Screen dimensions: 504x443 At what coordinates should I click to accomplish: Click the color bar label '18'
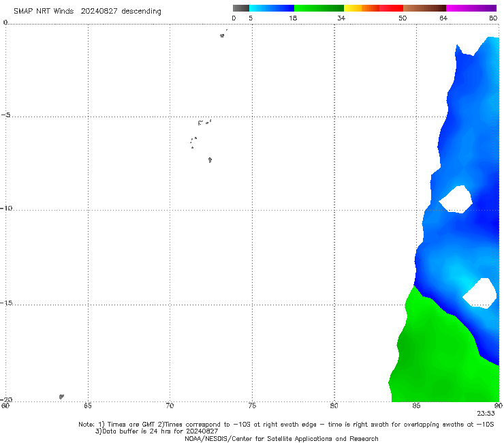pos(293,18)
